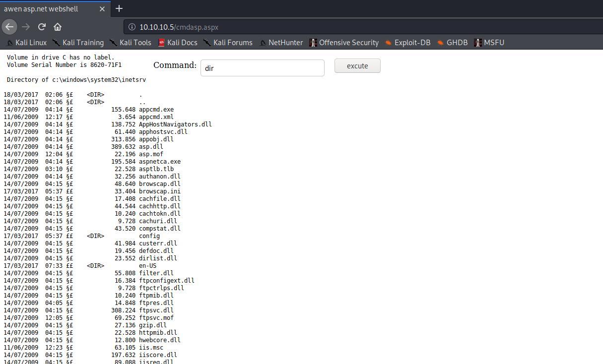Select the awen asp.net webshell tab
Viewport: 603px width, 364px height.
[55, 8]
